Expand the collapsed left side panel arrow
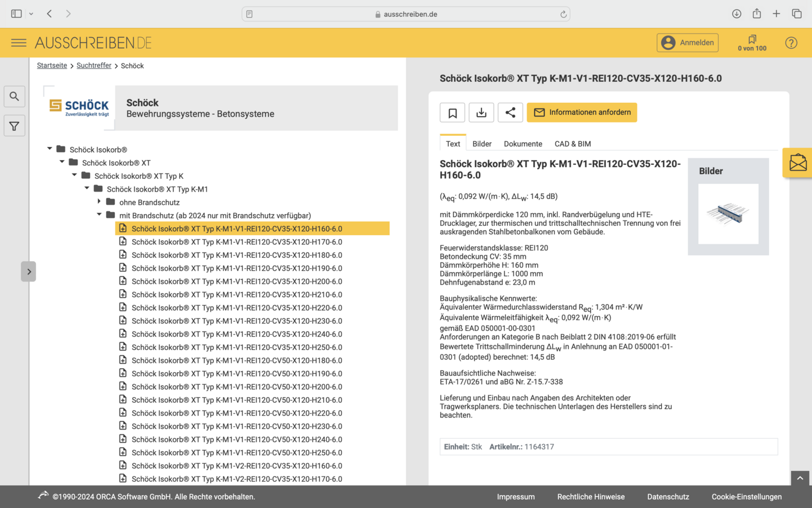 28,272
